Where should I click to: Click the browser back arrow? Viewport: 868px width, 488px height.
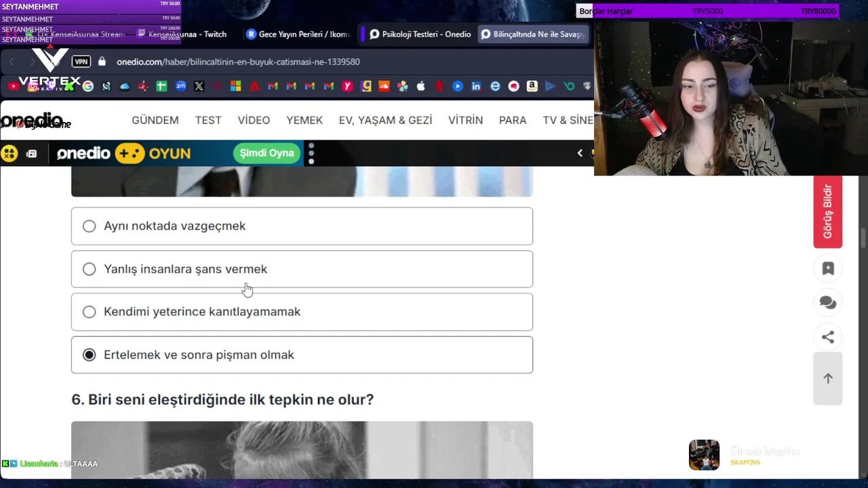tap(12, 62)
